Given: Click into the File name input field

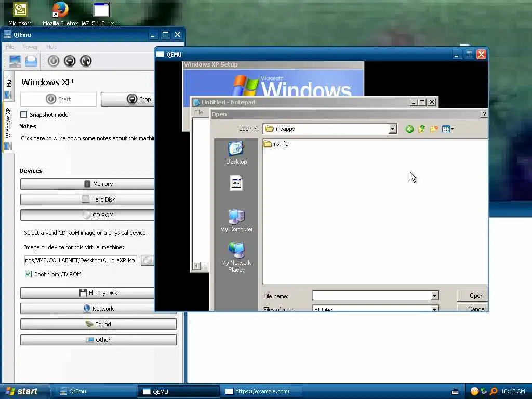Looking at the screenshot, I should point(372,296).
